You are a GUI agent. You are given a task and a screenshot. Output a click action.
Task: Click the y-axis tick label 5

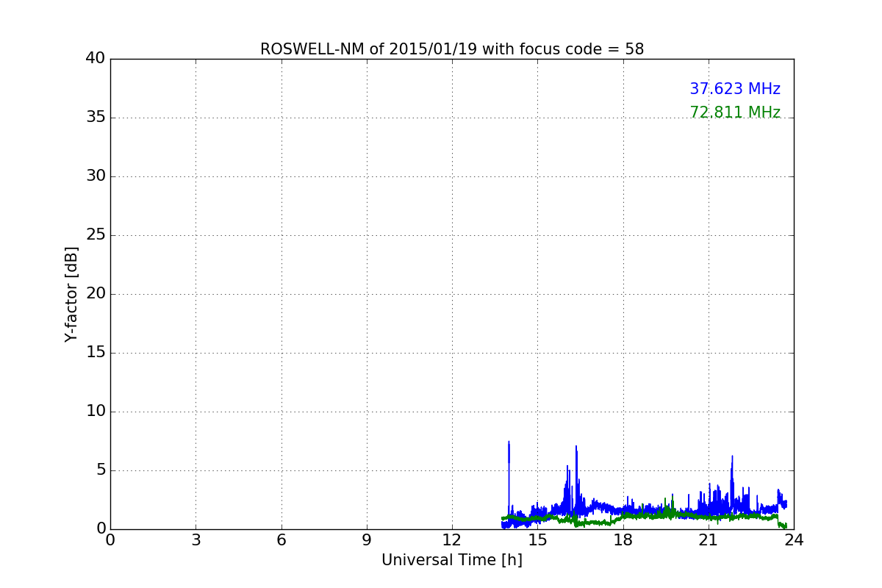point(101,470)
